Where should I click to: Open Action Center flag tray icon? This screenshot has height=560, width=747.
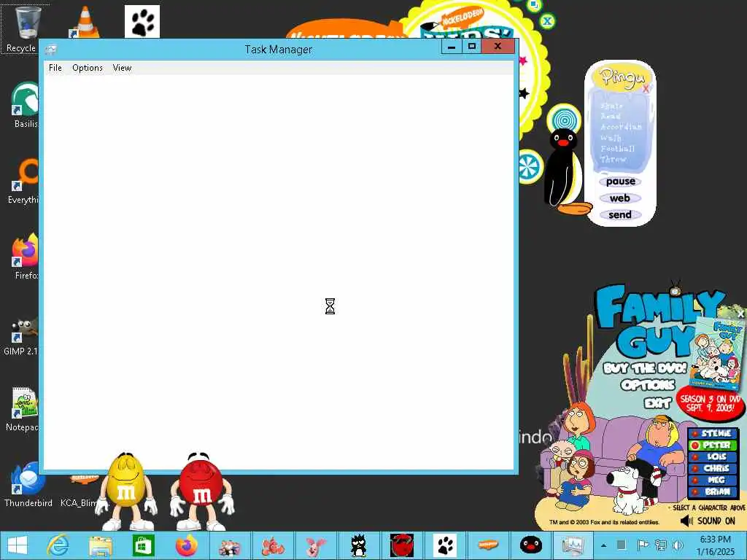(643, 545)
